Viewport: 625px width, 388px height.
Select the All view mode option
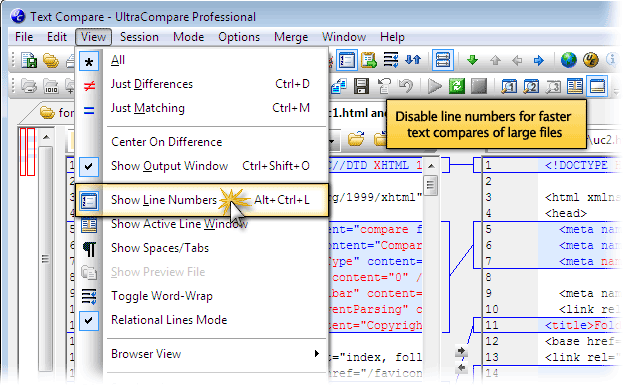202,61
